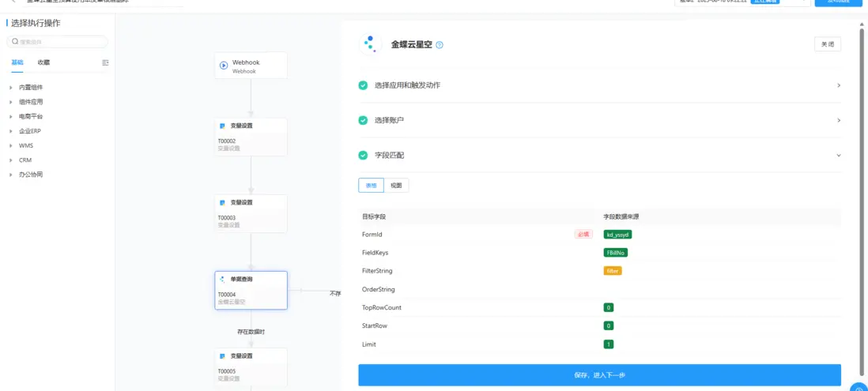Click the 保存，进入下一步 button

click(599, 375)
